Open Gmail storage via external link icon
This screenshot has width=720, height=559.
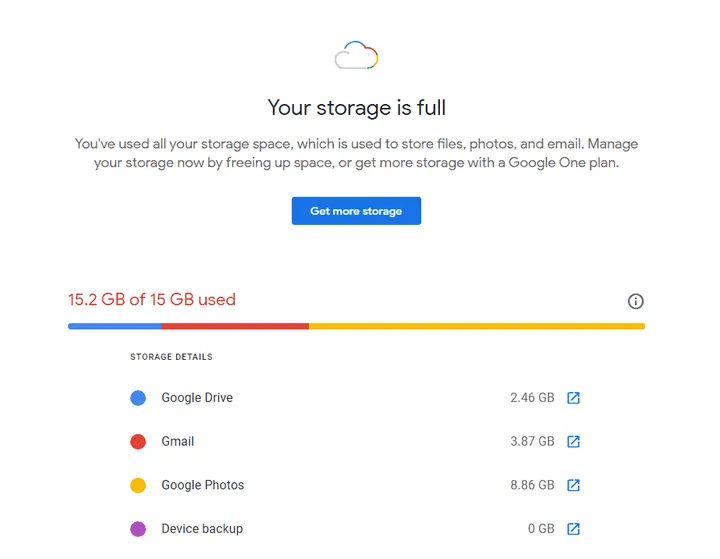tap(573, 441)
